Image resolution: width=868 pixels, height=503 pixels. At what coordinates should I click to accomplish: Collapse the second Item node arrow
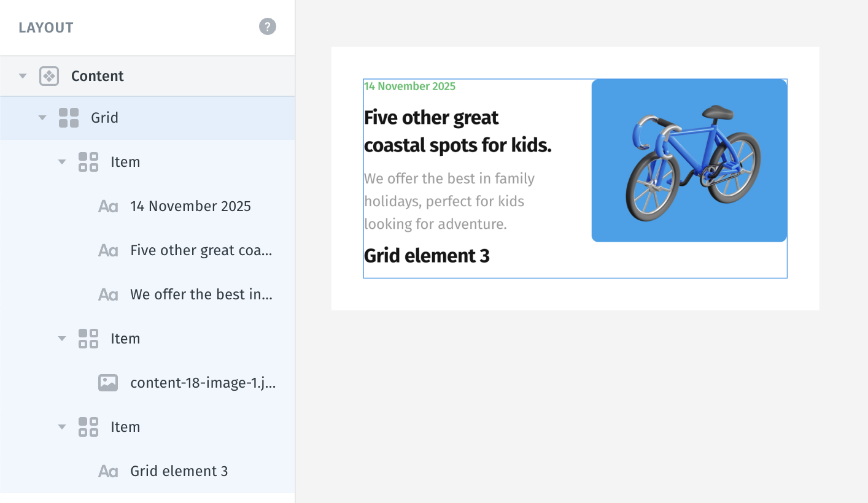[x=62, y=339]
